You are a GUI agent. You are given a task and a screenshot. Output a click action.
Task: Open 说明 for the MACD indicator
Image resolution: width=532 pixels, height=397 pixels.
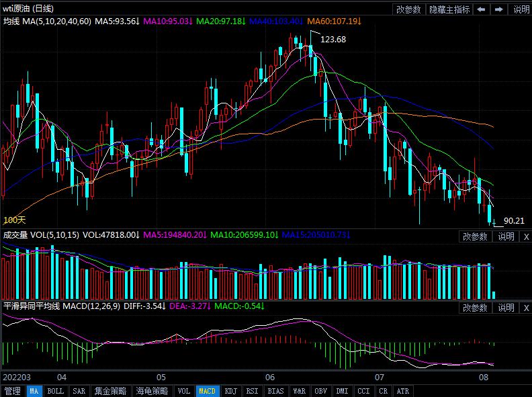[506, 308]
